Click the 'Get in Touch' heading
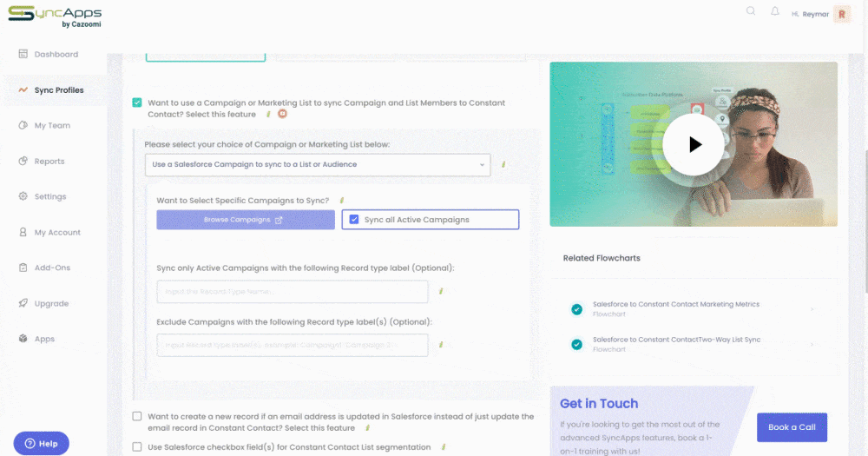Image resolution: width=868 pixels, height=456 pixels. [599, 403]
